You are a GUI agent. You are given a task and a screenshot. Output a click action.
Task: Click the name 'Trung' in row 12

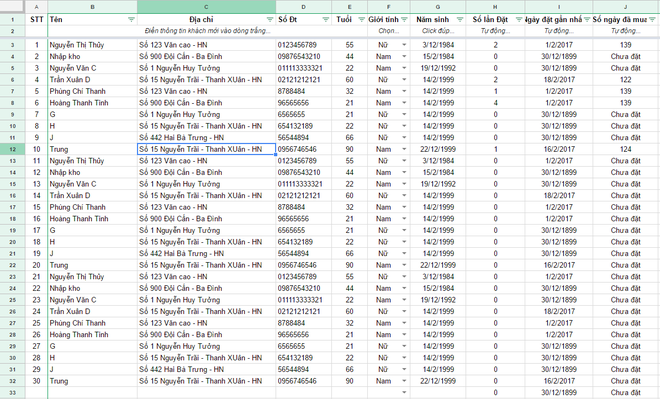[59, 149]
